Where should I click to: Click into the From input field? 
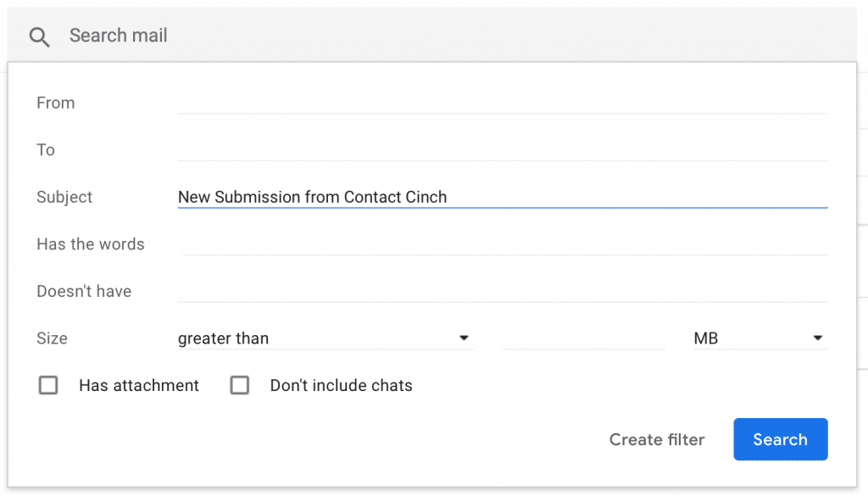[502, 103]
